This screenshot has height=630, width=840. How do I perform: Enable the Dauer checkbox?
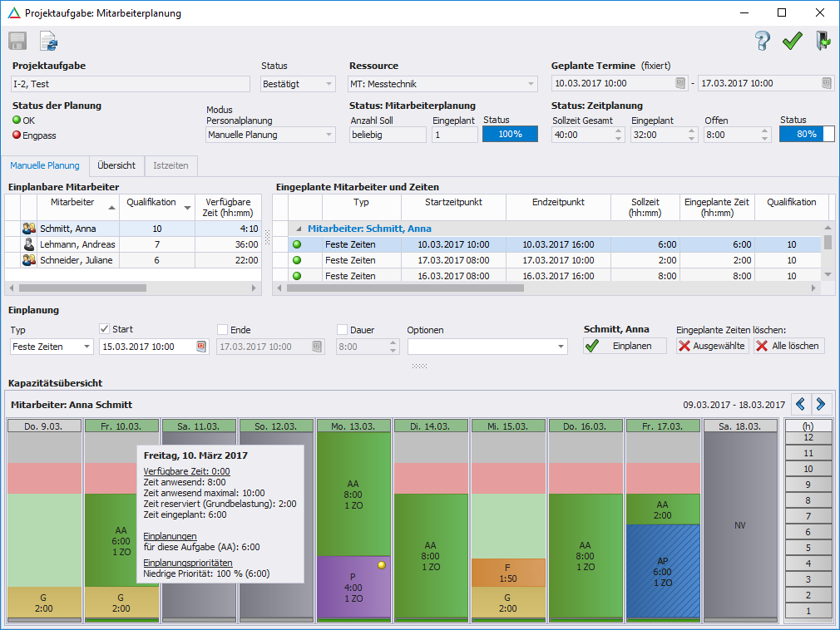342,329
